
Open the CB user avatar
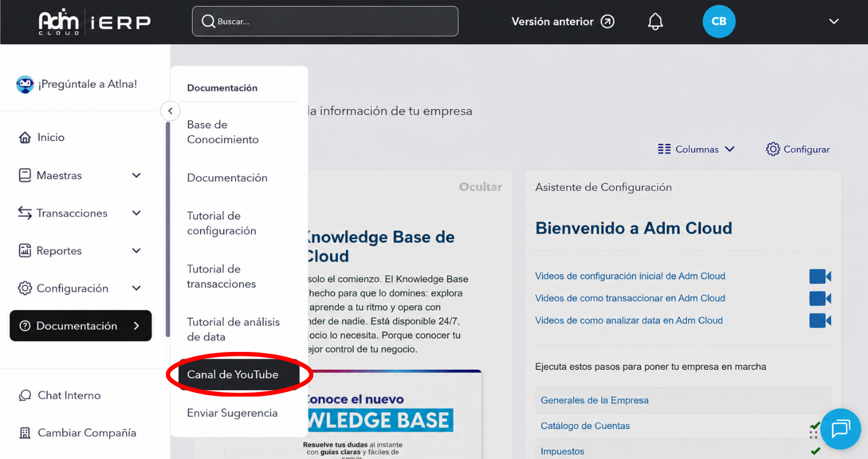point(719,21)
